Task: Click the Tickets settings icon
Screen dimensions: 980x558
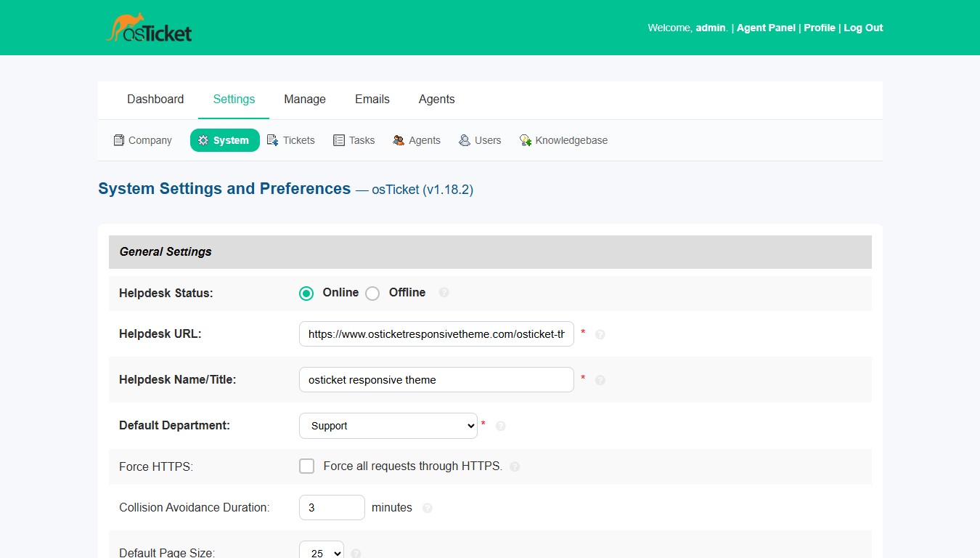Action: 273,140
